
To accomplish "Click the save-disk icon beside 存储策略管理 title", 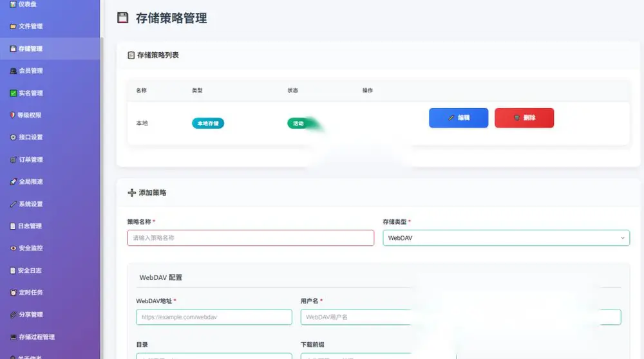I will point(123,17).
